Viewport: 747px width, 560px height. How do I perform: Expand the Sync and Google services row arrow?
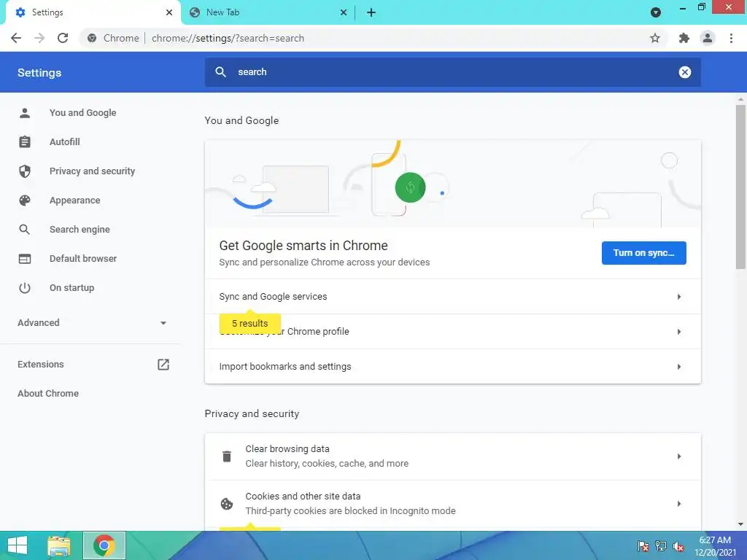pyautogui.click(x=679, y=297)
